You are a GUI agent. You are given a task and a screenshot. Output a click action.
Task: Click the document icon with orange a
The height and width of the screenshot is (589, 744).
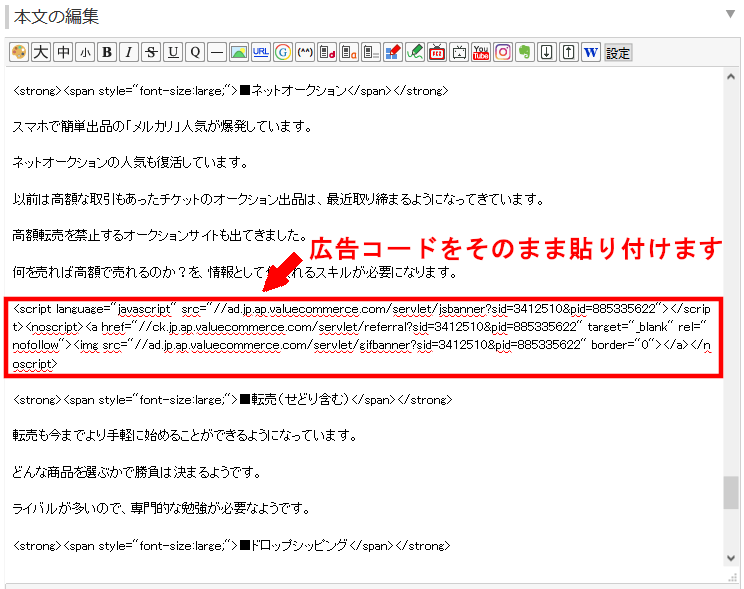click(349, 52)
